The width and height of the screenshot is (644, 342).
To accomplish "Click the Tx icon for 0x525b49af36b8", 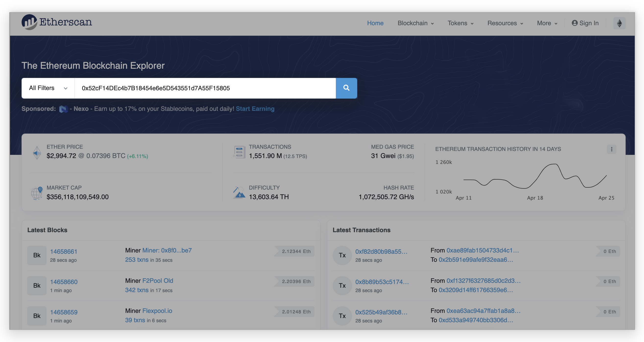I will pos(342,316).
